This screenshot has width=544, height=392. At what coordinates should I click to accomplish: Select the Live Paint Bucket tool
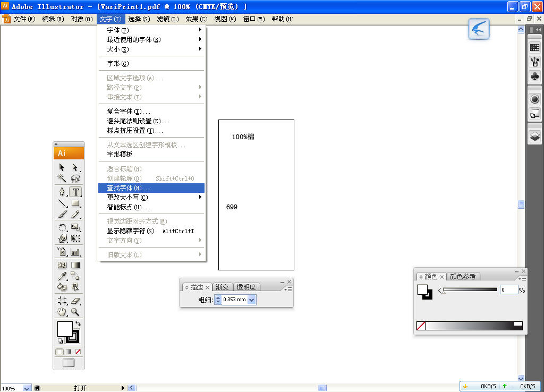tap(62, 287)
